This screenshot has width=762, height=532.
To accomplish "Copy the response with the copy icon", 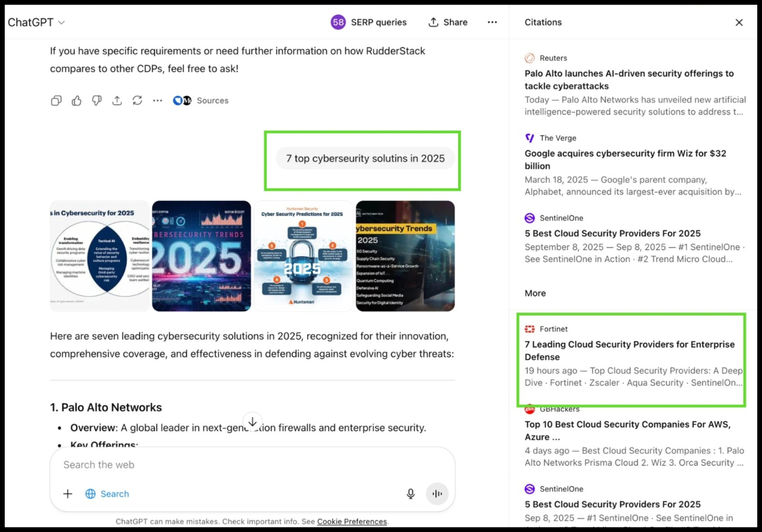I will (56, 100).
